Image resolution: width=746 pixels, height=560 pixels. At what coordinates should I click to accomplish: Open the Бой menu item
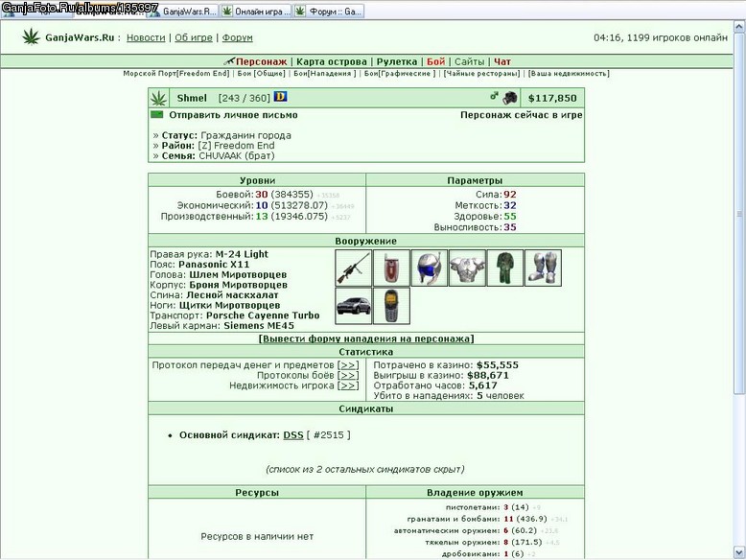pos(435,61)
